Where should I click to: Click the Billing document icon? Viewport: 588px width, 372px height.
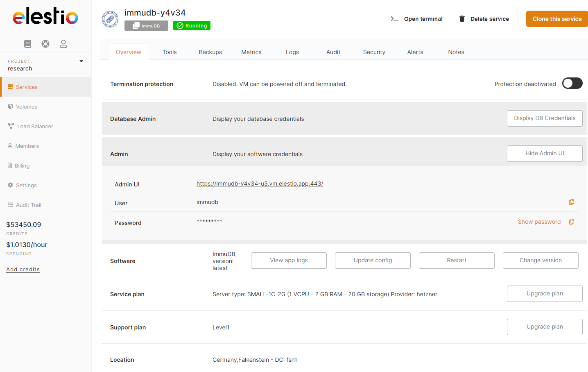pyautogui.click(x=10, y=166)
